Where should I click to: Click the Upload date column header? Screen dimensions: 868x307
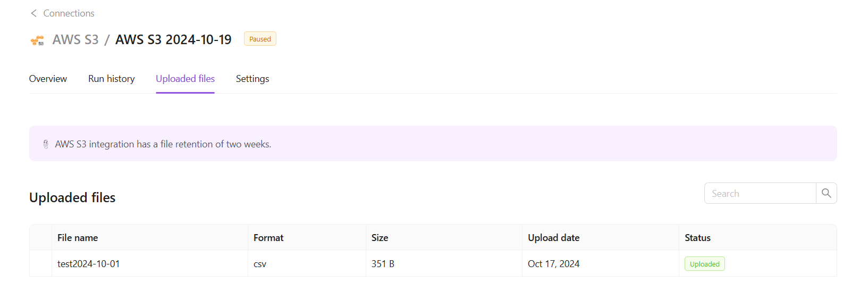pyautogui.click(x=553, y=238)
